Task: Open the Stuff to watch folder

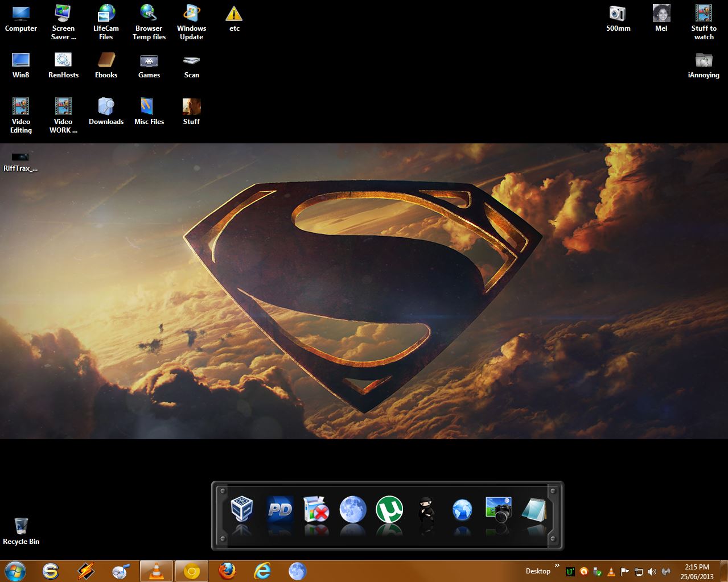Action: (x=704, y=23)
